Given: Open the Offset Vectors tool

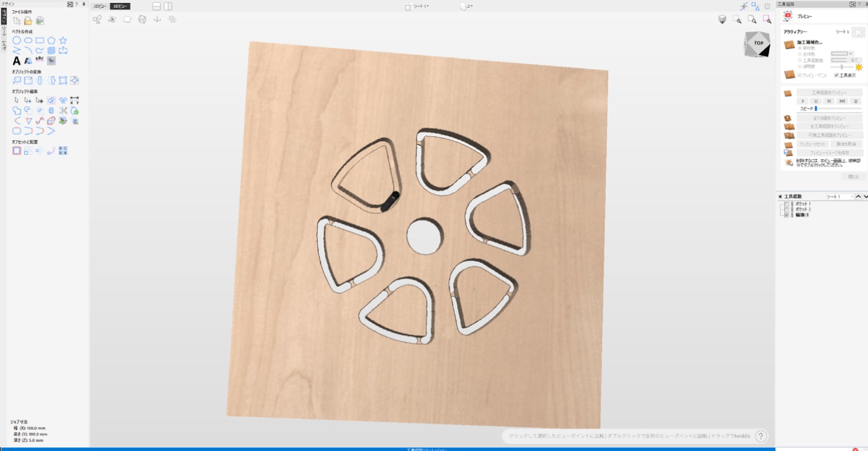Looking at the screenshot, I should [x=17, y=151].
